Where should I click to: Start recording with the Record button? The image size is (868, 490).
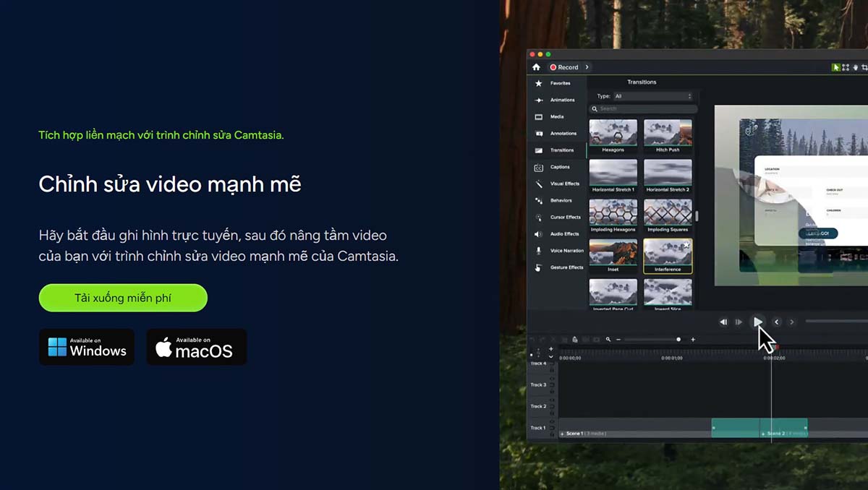pos(564,67)
